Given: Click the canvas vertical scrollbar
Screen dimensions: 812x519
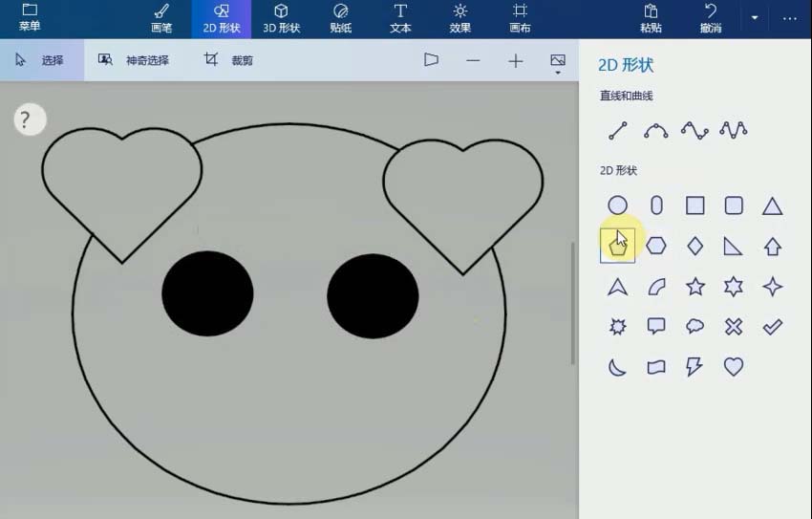Looking at the screenshot, I should coord(573,303).
